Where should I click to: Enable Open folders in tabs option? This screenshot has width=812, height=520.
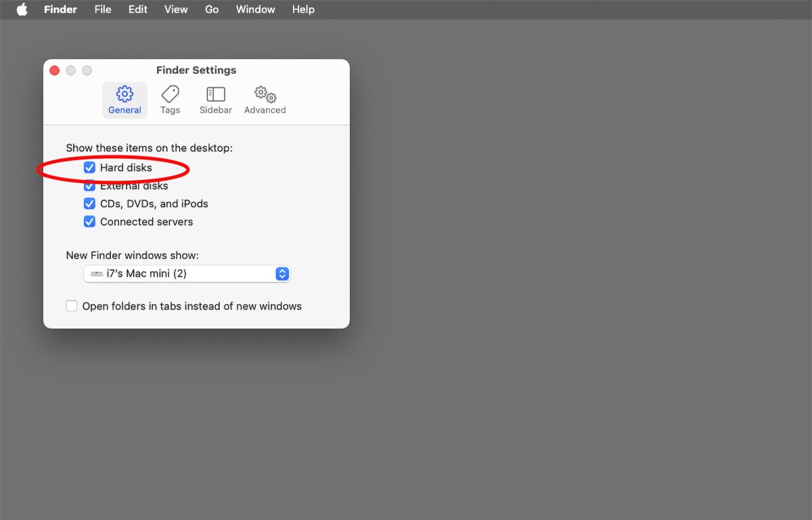click(72, 306)
